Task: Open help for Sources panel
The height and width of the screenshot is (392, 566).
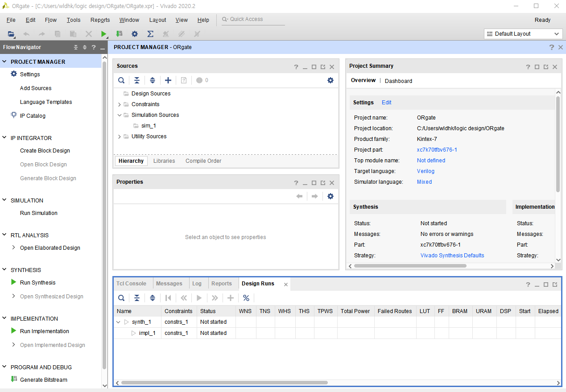Action: coord(296,67)
